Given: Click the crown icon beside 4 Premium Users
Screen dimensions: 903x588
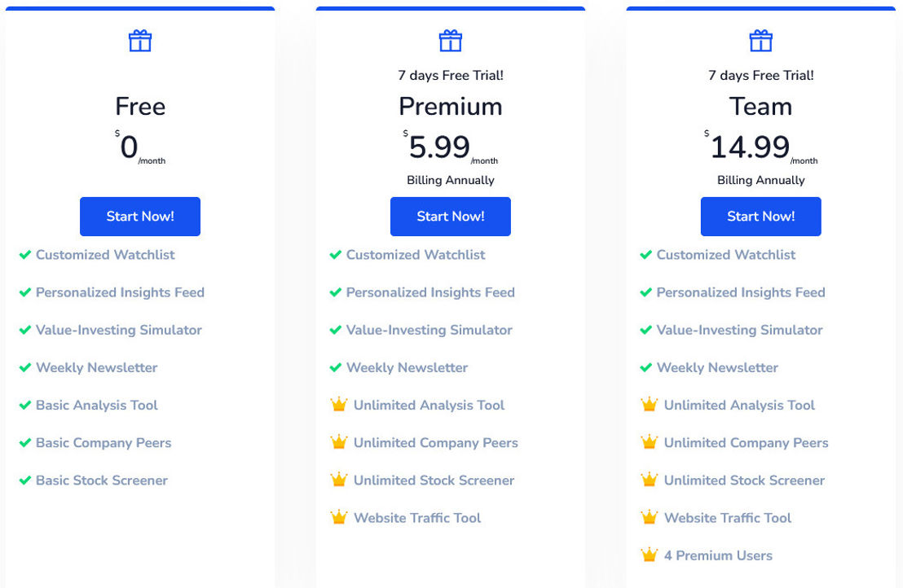Looking at the screenshot, I should (649, 555).
